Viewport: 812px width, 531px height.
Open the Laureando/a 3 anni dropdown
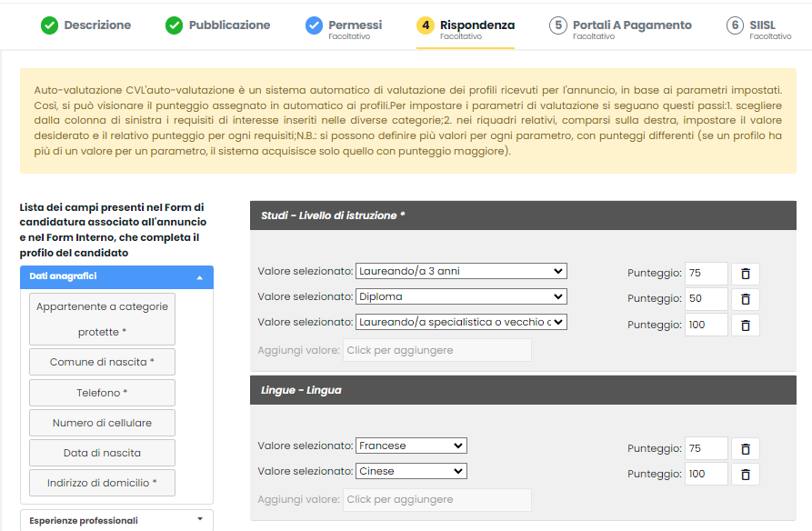pos(461,271)
